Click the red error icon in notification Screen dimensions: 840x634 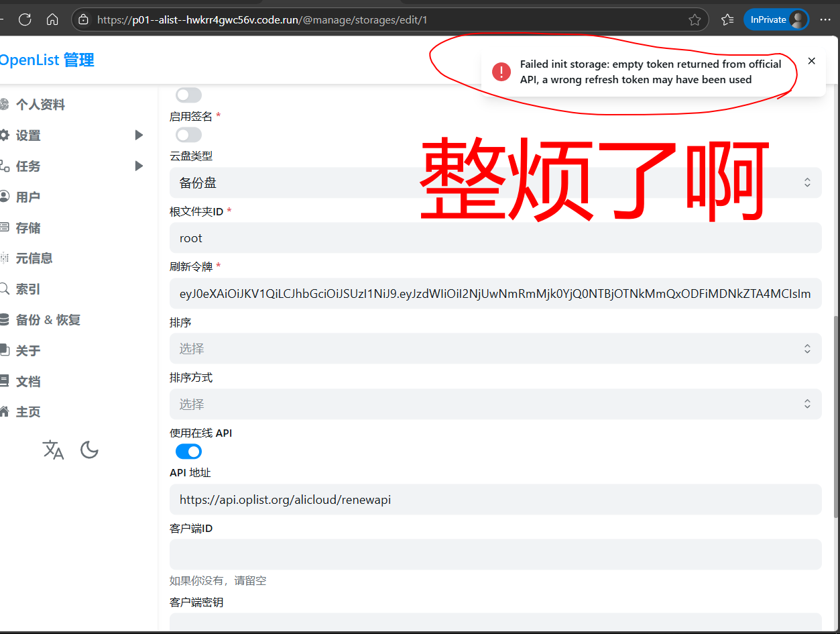point(501,72)
